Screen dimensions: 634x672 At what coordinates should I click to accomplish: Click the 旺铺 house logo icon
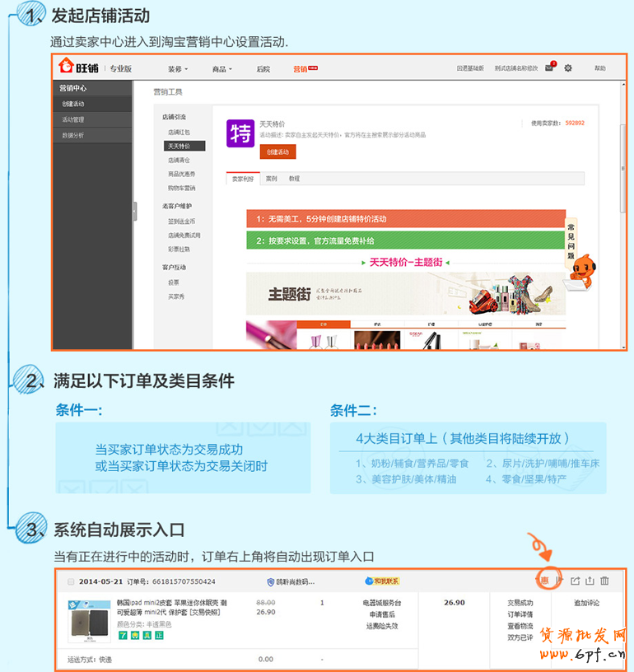(x=67, y=65)
